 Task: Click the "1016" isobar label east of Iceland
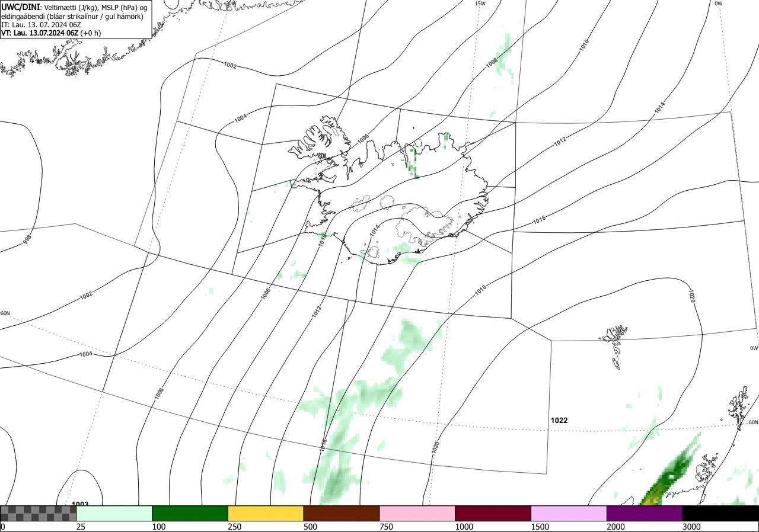pos(539,220)
